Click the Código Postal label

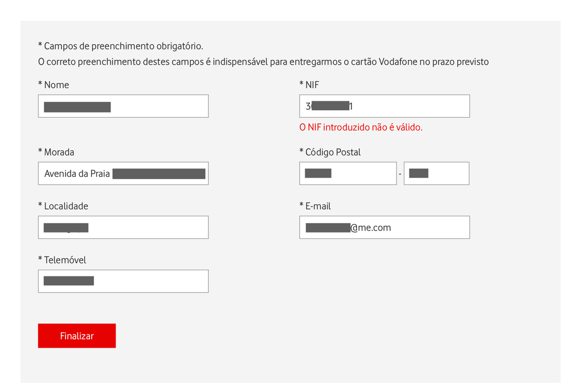pos(330,152)
